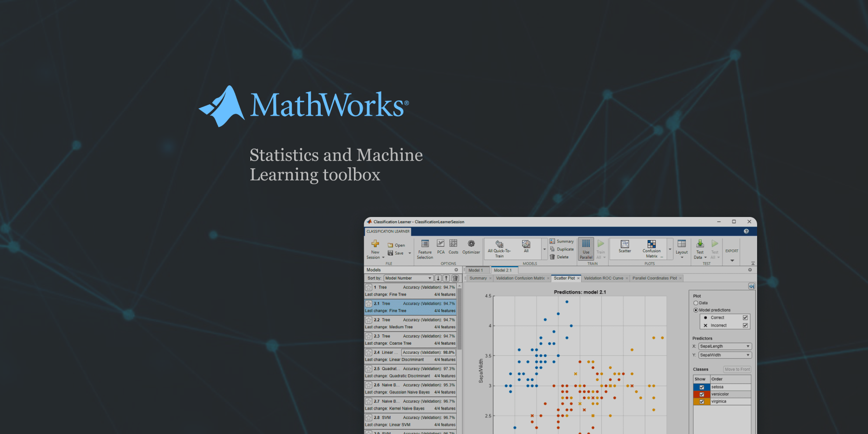Click the Order column header
The height and width of the screenshot is (434, 868).
[731, 379]
